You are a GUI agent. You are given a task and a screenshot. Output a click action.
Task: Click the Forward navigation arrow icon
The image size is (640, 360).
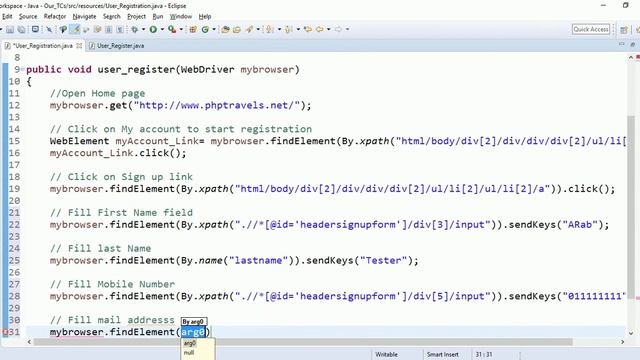[338, 29]
